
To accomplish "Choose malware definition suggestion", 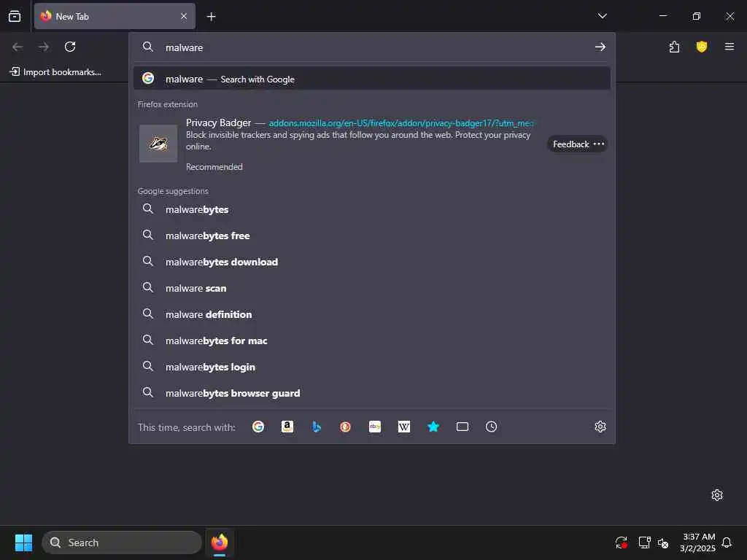I will (371, 314).
